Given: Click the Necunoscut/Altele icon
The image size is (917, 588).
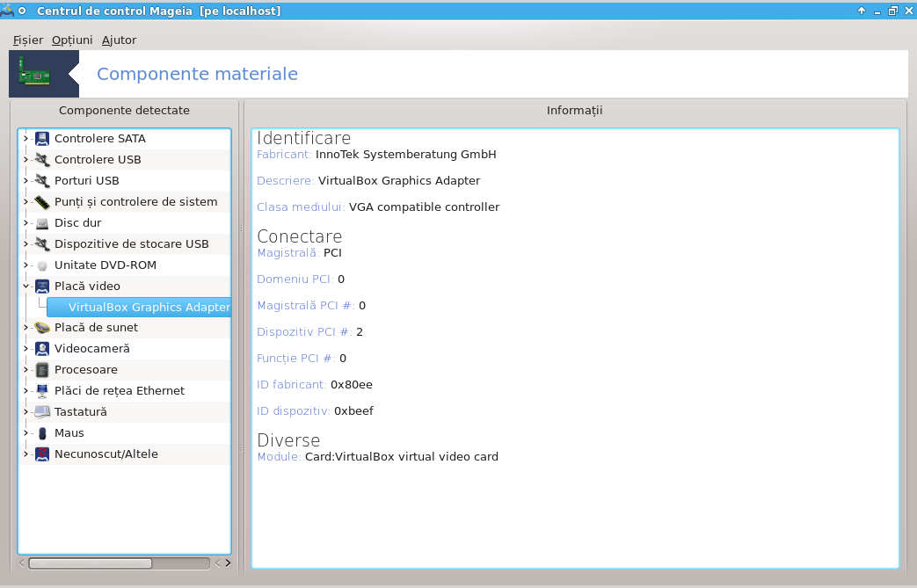Looking at the screenshot, I should [x=42, y=454].
